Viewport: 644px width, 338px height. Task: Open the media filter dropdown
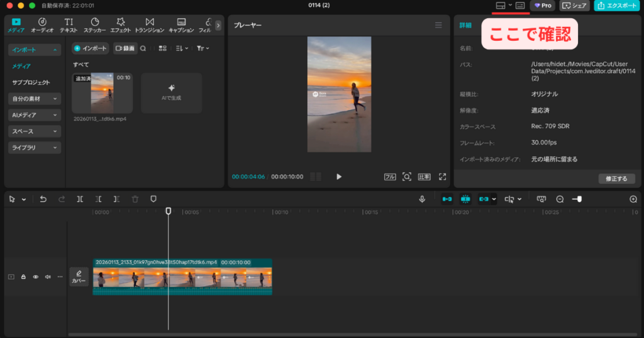[202, 48]
